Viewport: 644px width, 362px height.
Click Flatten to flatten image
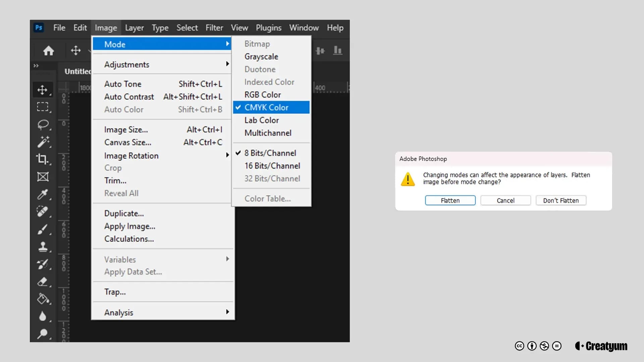pos(450,200)
